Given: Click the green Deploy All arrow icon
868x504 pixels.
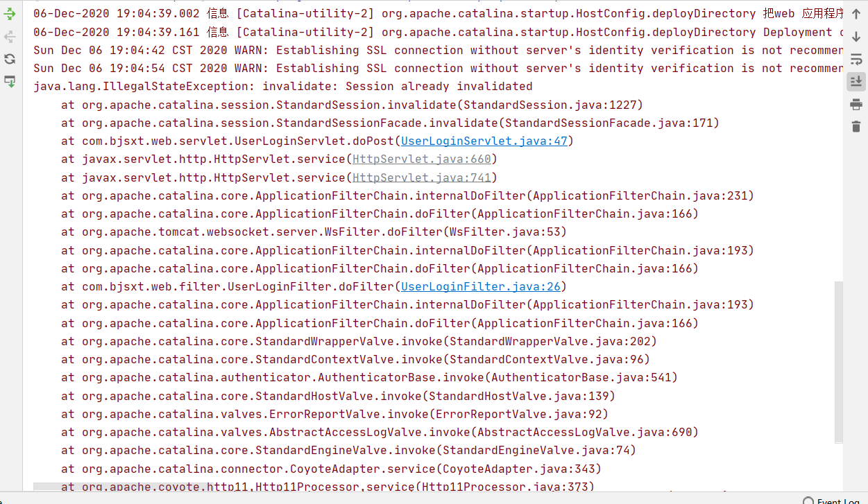Looking at the screenshot, I should 10,14.
